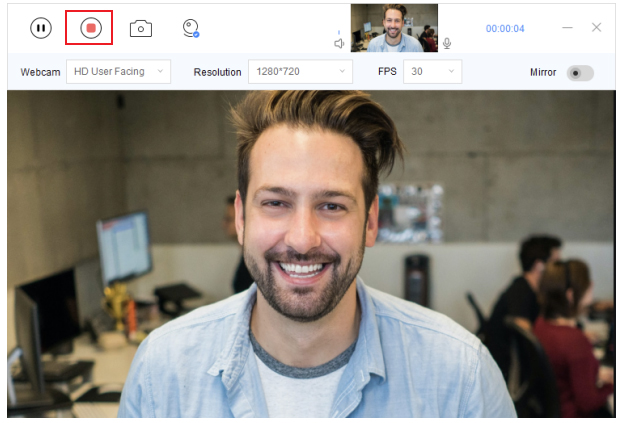
Task: Click the 00:00:04 recording timer
Action: tap(505, 29)
